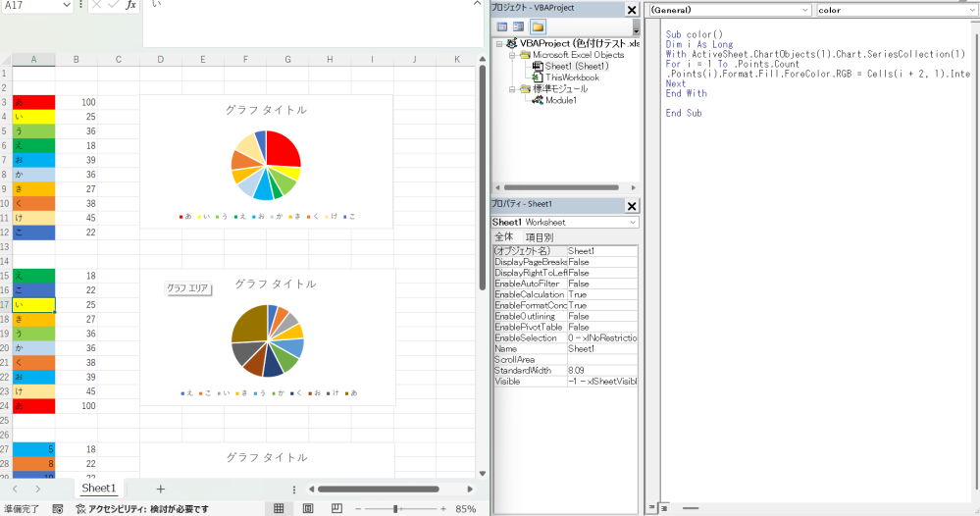Image resolution: width=980 pixels, height=516 pixels.
Task: Toggle Folders button in Project explorer
Action: 536,26
